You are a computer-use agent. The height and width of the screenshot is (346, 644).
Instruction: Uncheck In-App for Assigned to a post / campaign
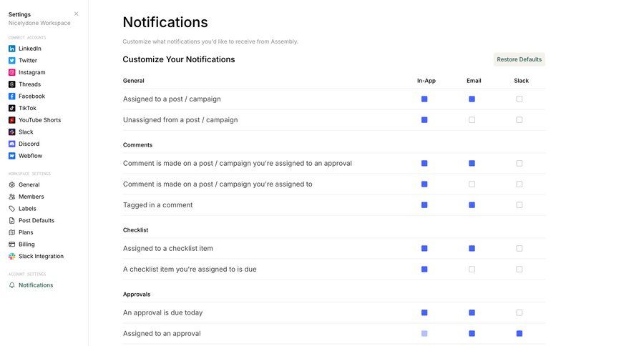click(x=424, y=99)
